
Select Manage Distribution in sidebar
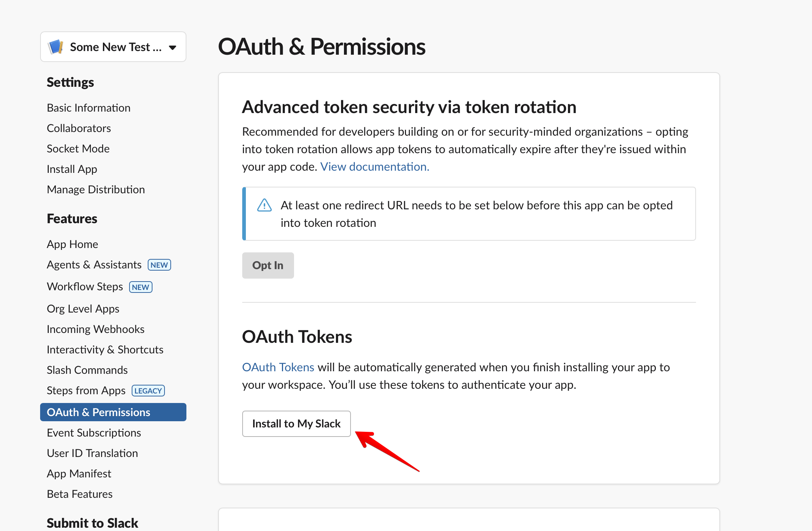[x=96, y=190]
